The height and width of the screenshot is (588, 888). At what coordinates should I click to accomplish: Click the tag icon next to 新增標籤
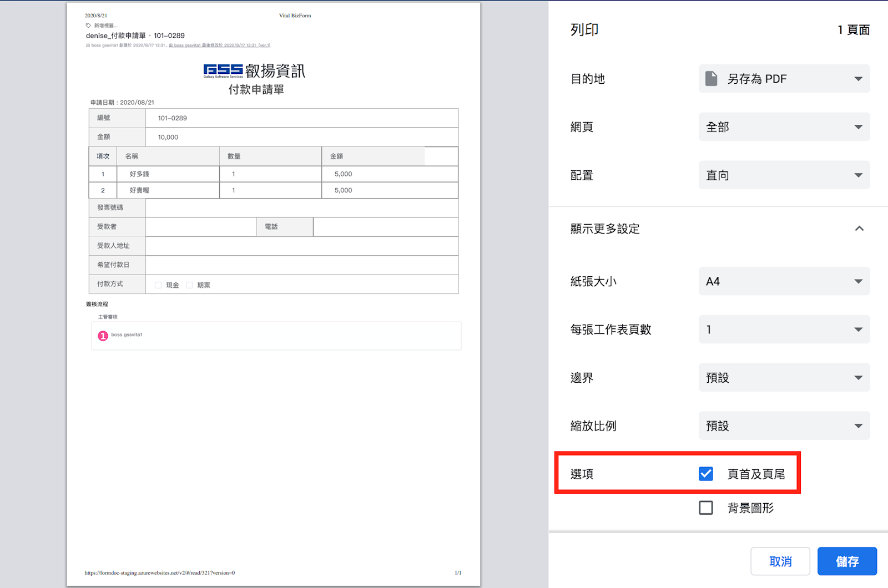coord(88,26)
